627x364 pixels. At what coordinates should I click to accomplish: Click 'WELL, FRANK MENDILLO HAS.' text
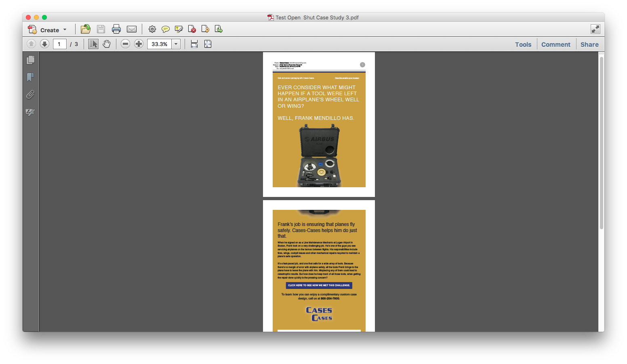tap(316, 118)
